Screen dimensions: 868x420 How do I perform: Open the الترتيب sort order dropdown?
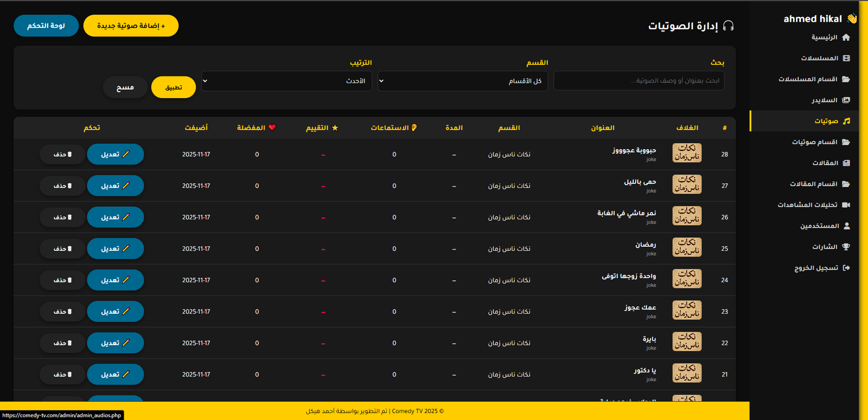[286, 81]
